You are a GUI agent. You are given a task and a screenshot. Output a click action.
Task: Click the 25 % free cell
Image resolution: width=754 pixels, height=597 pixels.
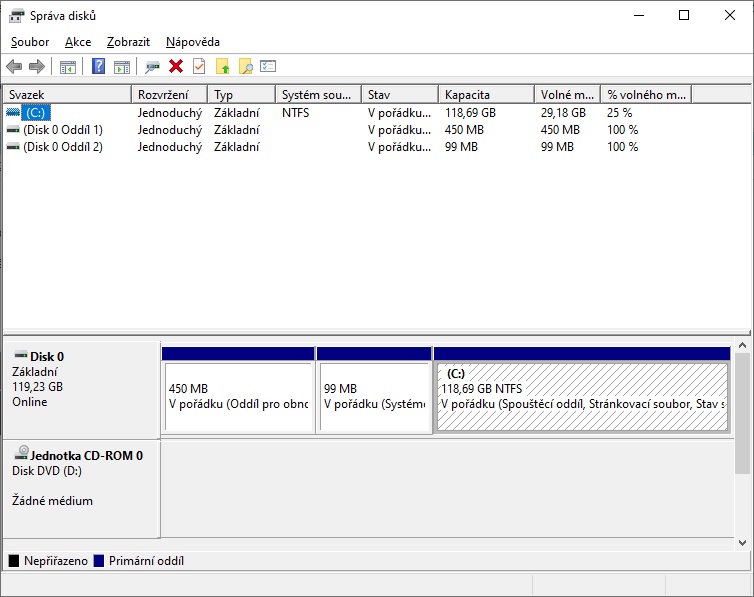tap(619, 112)
